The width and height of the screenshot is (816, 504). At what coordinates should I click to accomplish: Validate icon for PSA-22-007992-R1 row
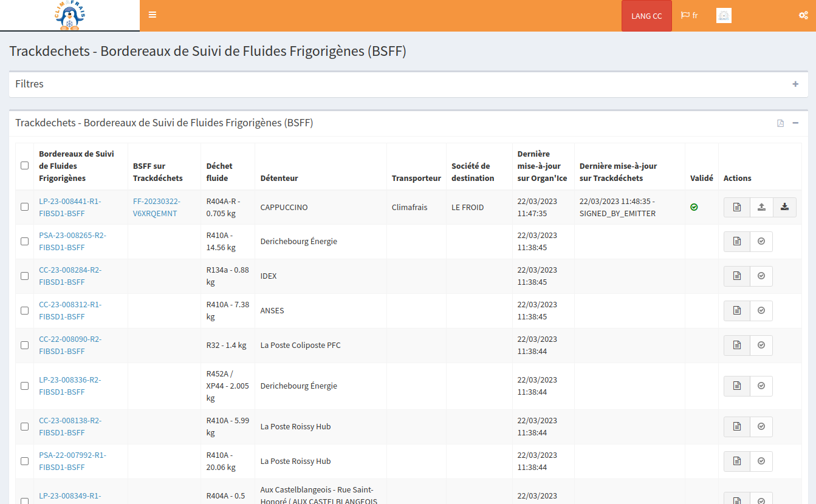click(761, 461)
